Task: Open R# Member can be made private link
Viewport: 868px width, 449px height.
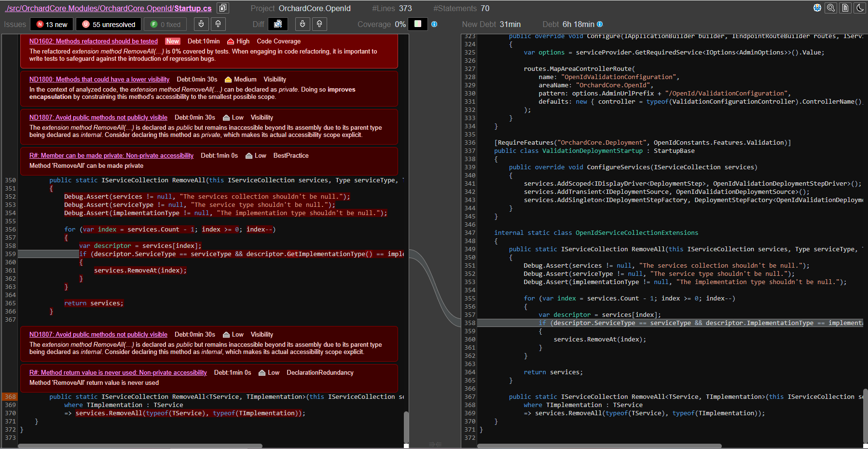Action: pyautogui.click(x=111, y=156)
